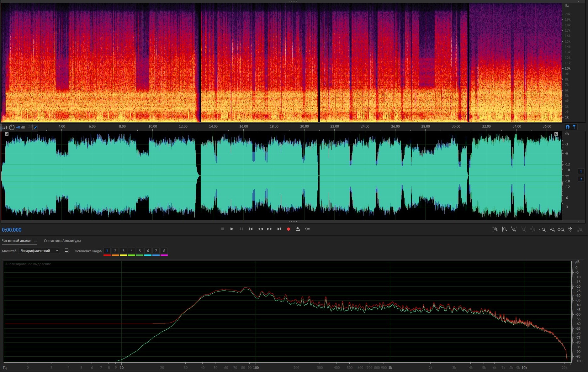Zoom to selection icon

coord(561,229)
